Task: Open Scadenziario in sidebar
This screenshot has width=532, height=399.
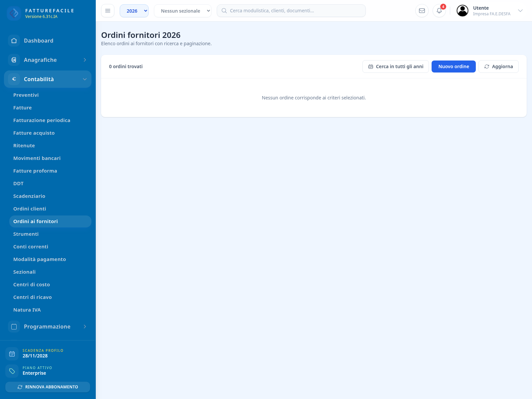Action: (50, 196)
